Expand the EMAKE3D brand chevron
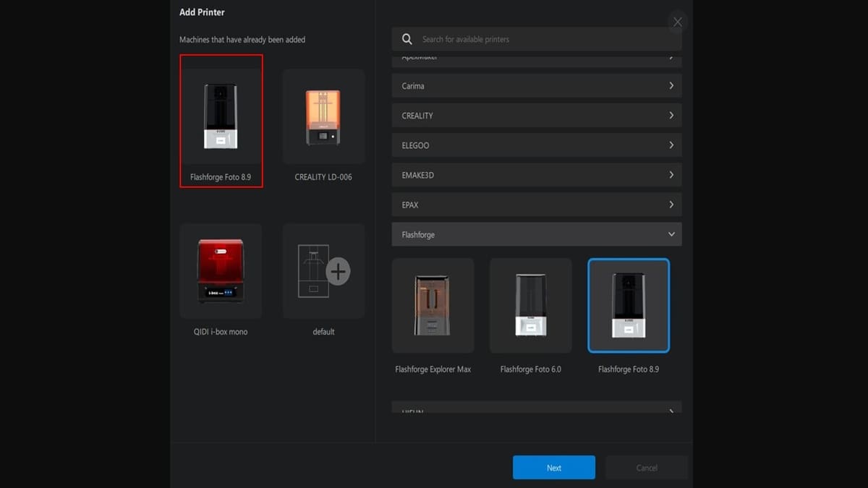 pyautogui.click(x=671, y=175)
